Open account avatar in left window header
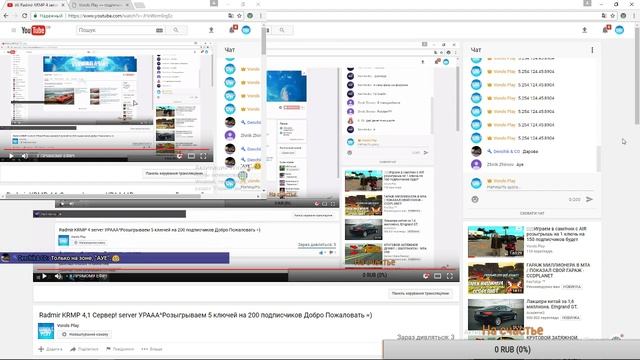The width and height of the screenshot is (640, 360). coord(246,30)
